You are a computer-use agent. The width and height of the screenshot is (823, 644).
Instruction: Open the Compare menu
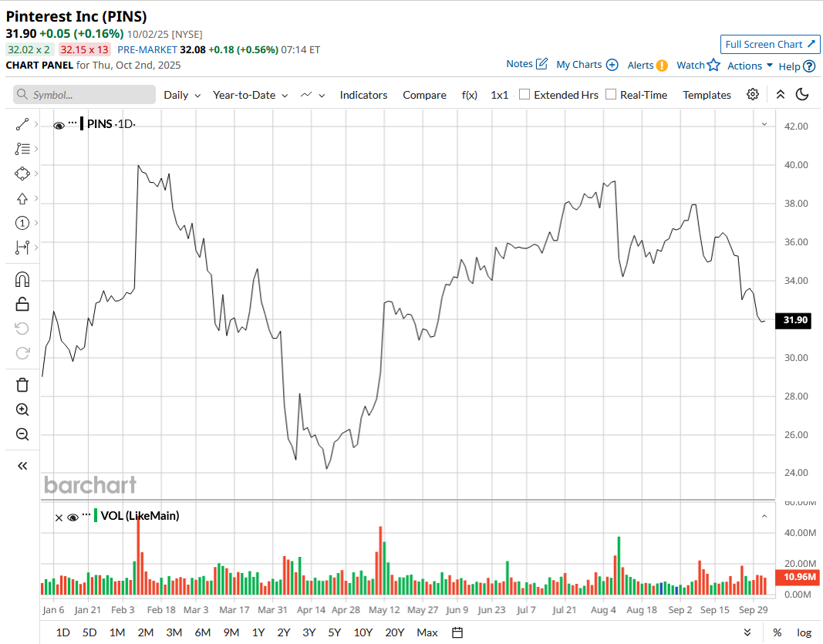point(425,95)
